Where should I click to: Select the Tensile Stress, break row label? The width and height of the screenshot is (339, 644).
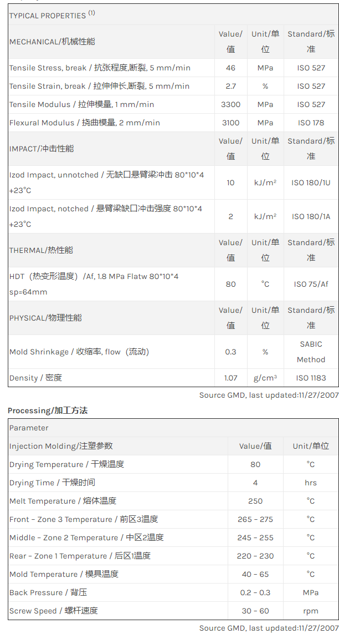coord(100,68)
